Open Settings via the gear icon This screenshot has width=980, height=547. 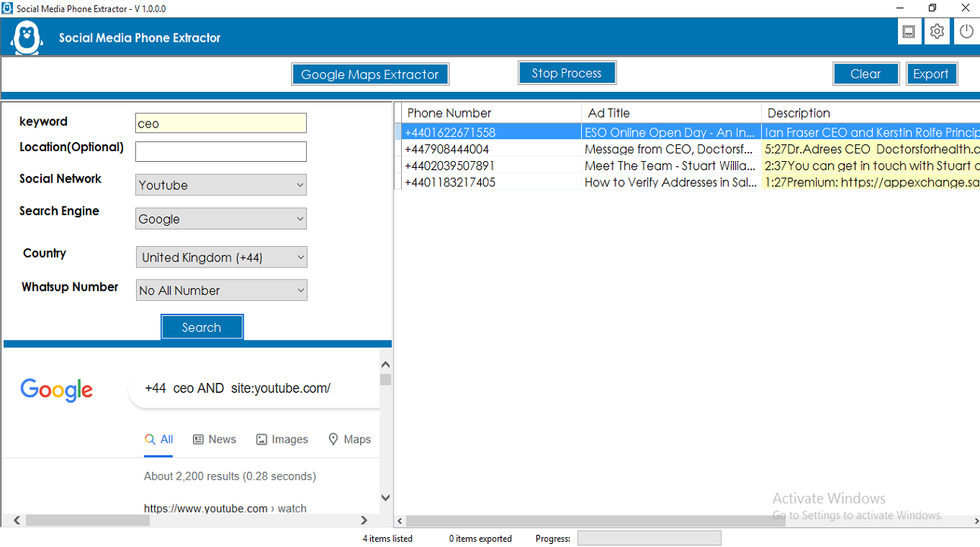(x=937, y=31)
